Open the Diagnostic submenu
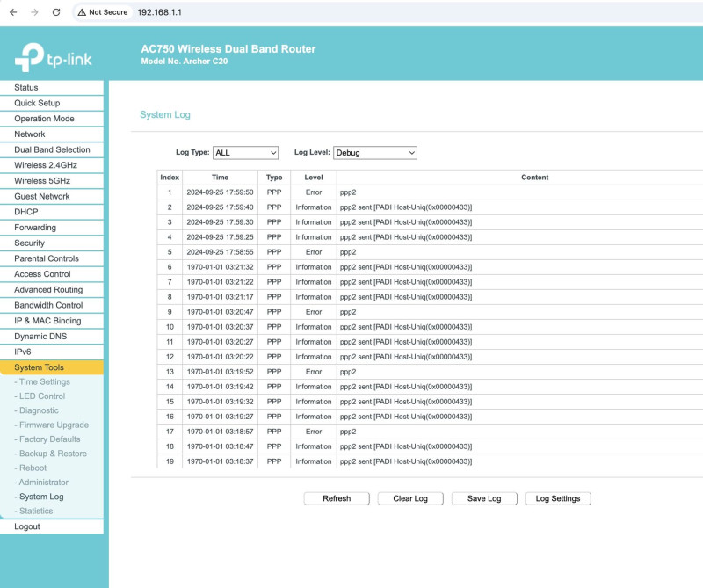This screenshot has width=703, height=588. coord(37,410)
